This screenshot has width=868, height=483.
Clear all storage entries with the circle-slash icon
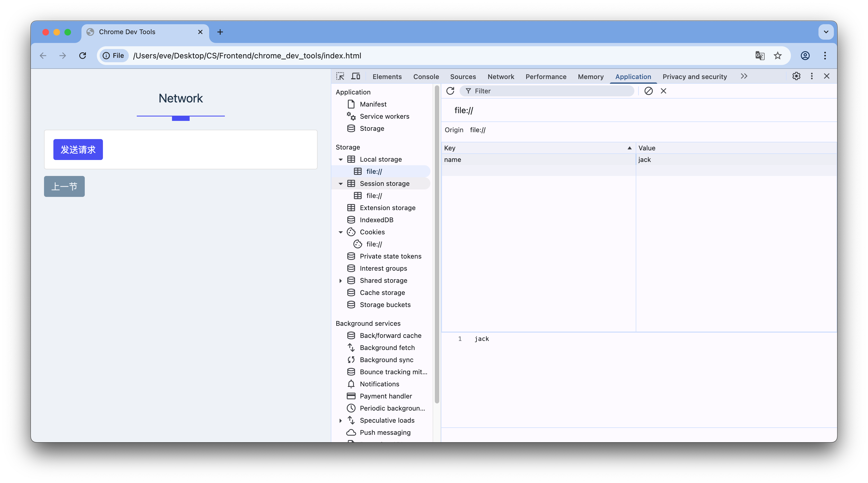click(648, 91)
